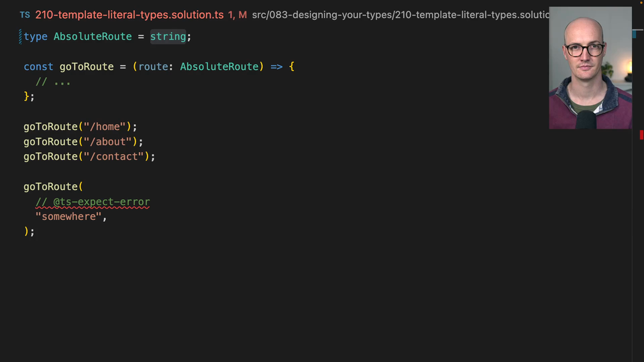Click the red error marker in the overview ruler
This screenshot has height=362, width=644.
coord(641,135)
